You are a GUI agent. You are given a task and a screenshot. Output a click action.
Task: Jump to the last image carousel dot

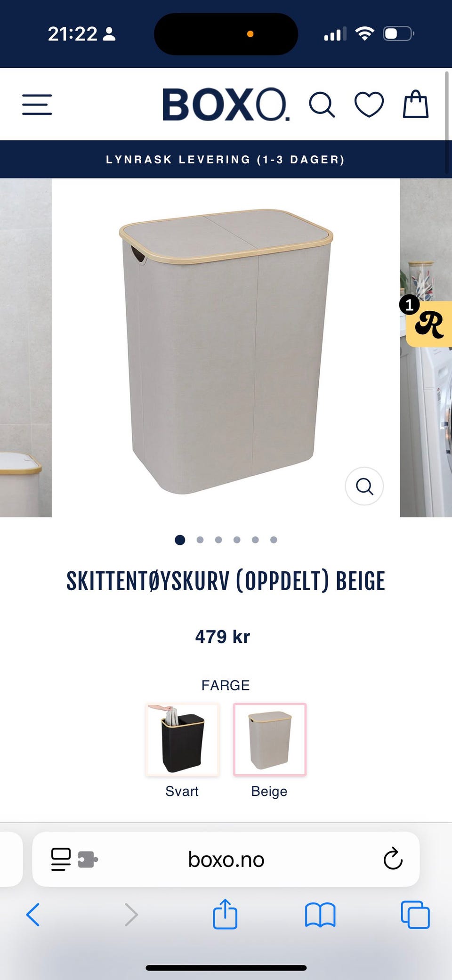[x=274, y=540]
